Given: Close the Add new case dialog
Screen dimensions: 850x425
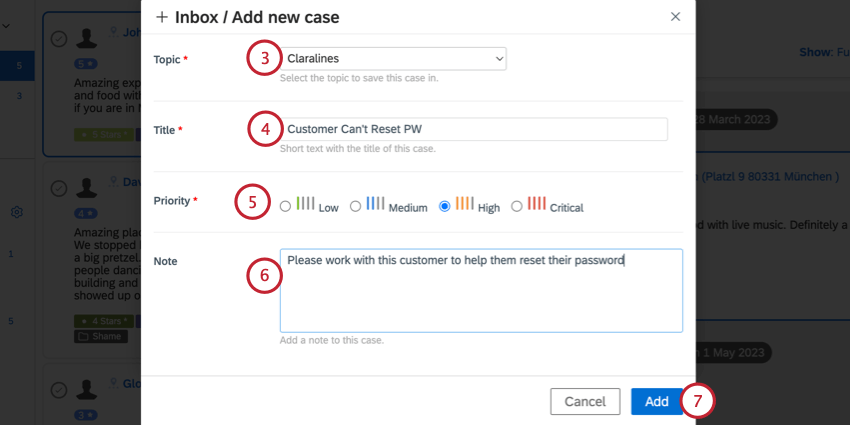Looking at the screenshot, I should (675, 17).
